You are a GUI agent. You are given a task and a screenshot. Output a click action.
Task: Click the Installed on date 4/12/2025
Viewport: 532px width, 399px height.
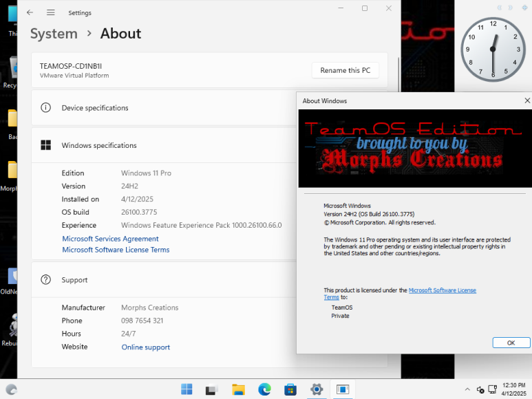(x=137, y=199)
